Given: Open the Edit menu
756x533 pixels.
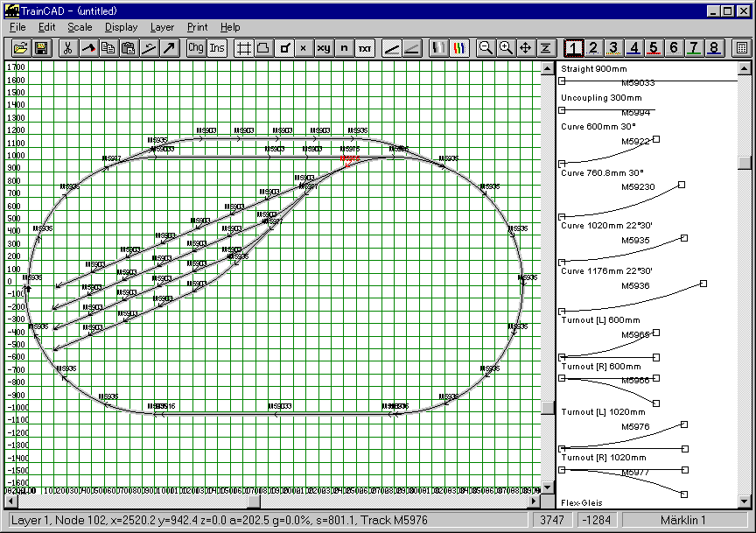Looking at the screenshot, I should [46, 27].
